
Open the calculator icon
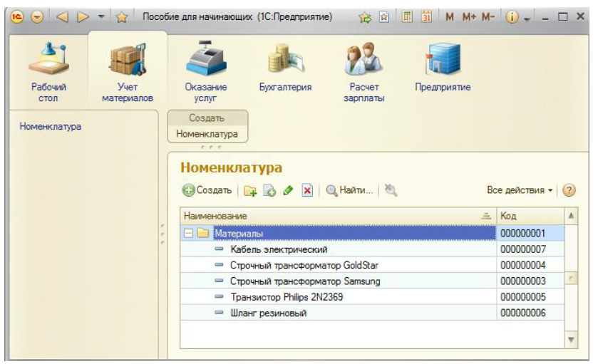[x=407, y=17]
